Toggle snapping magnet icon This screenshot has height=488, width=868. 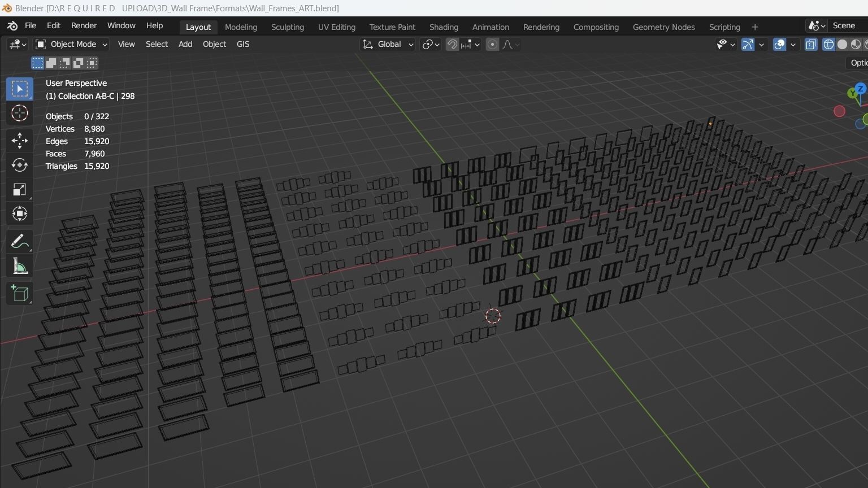(x=452, y=44)
